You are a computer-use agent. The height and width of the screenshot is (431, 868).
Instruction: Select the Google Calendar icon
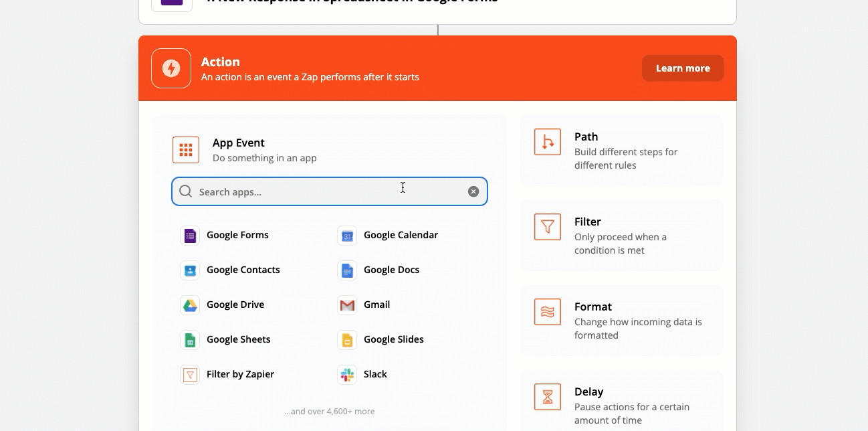point(347,236)
